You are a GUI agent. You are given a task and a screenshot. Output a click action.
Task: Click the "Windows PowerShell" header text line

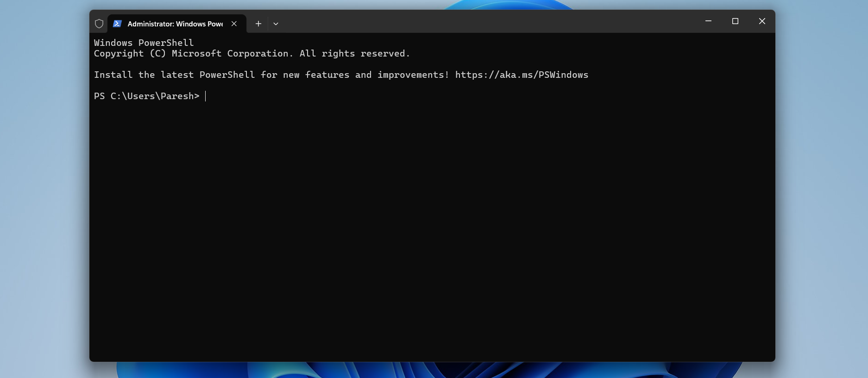[144, 43]
